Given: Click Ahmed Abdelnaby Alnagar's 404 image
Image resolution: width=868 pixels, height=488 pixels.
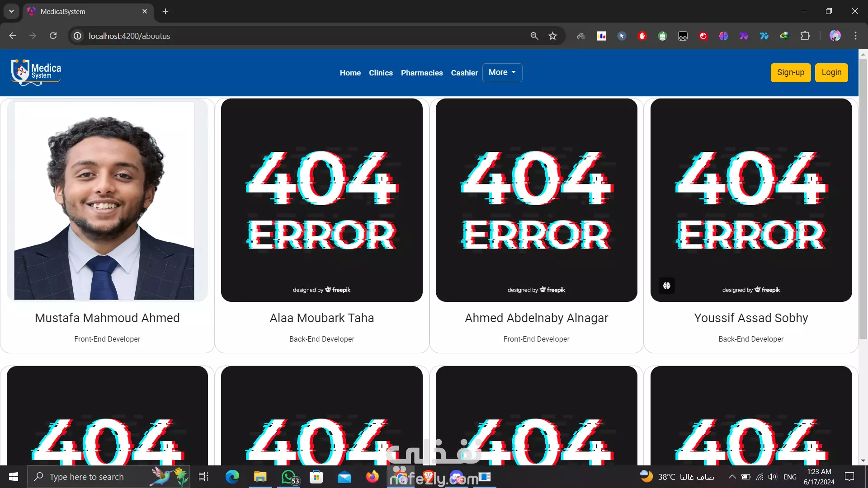Looking at the screenshot, I should click(x=537, y=200).
